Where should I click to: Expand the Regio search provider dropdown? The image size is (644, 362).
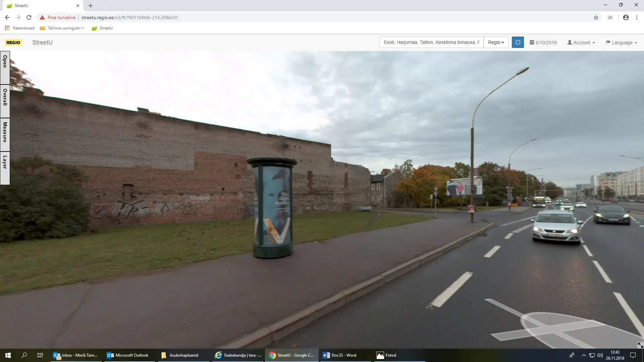(x=496, y=42)
